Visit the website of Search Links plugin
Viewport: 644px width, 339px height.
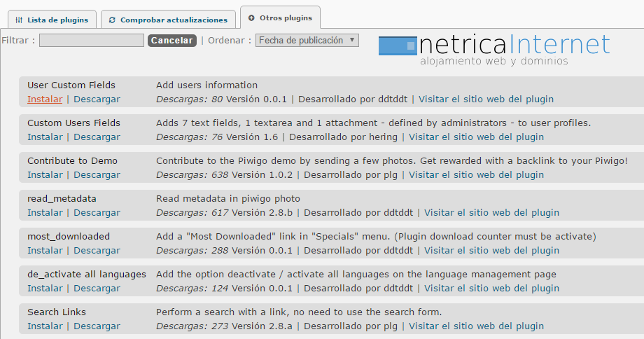pos(476,326)
